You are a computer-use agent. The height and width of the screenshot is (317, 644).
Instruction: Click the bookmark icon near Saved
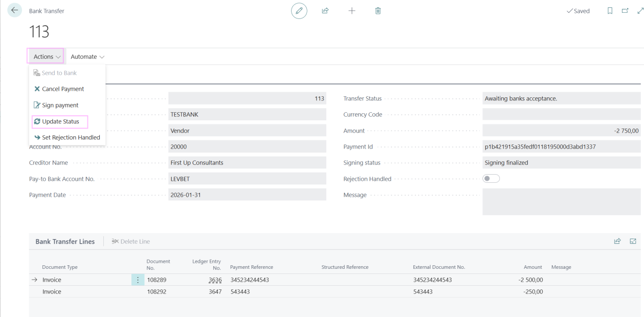(610, 11)
